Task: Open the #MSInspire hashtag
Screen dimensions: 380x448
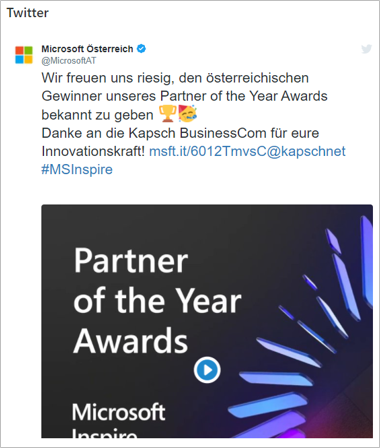Action: 77,169
